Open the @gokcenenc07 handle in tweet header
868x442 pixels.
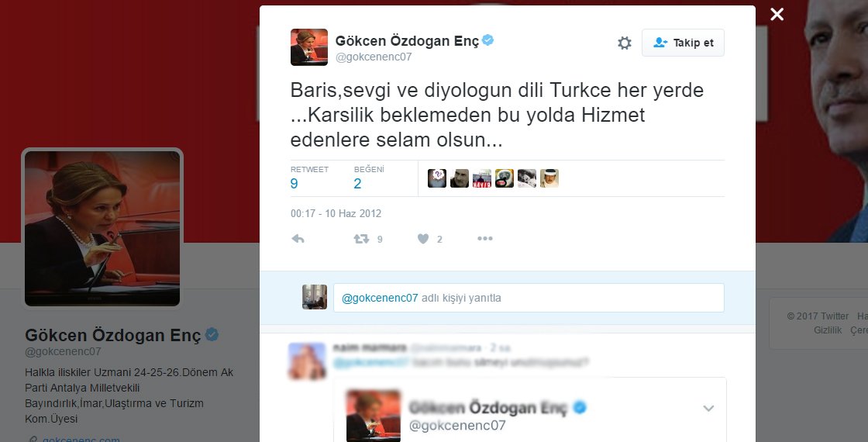coord(374,57)
